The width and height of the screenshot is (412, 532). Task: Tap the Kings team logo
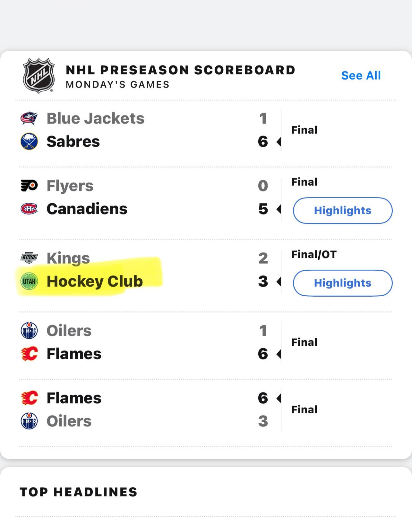click(29, 258)
